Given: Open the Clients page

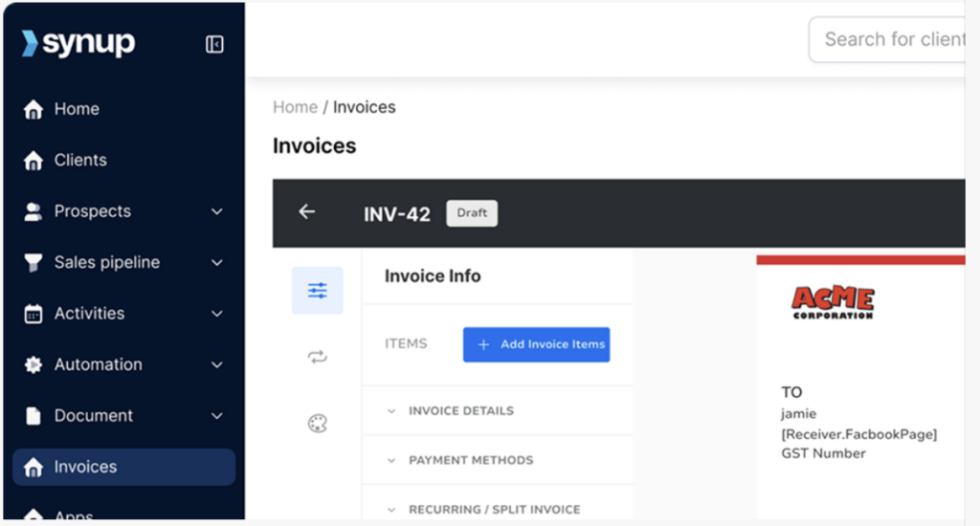Looking at the screenshot, I should 80,160.
